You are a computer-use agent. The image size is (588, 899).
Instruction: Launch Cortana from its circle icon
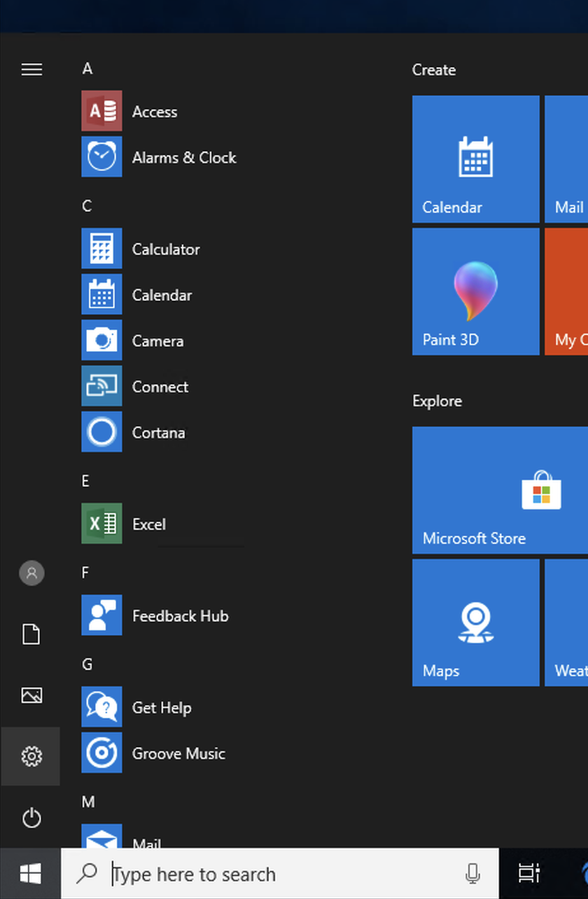tap(102, 432)
